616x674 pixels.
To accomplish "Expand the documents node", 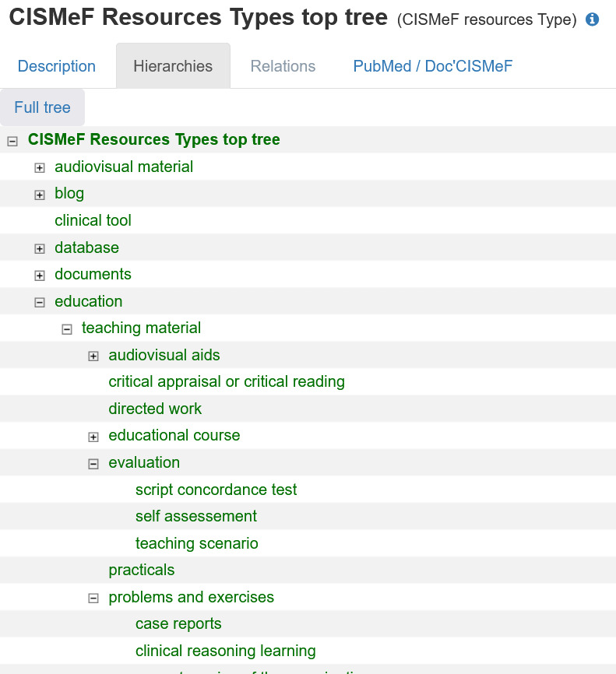I will 40,276.
